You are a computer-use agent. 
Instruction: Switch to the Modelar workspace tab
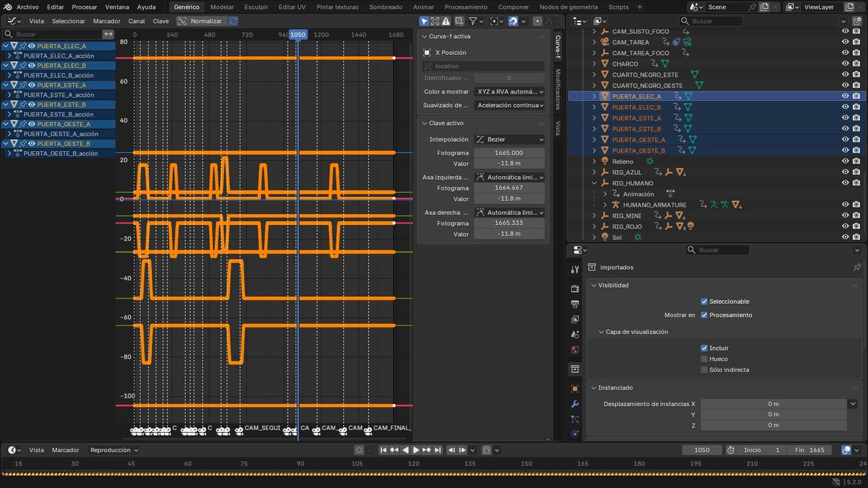[x=222, y=7]
